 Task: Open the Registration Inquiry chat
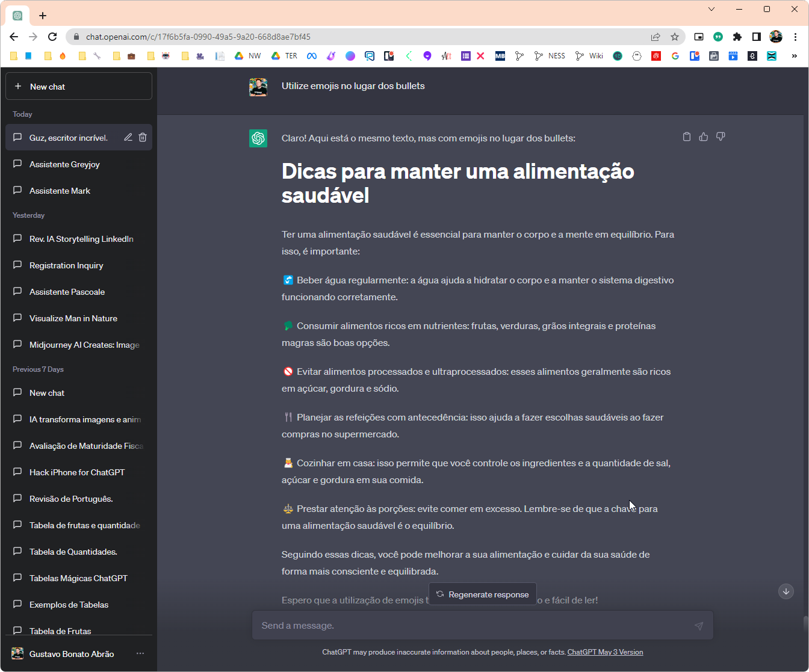click(x=78, y=265)
